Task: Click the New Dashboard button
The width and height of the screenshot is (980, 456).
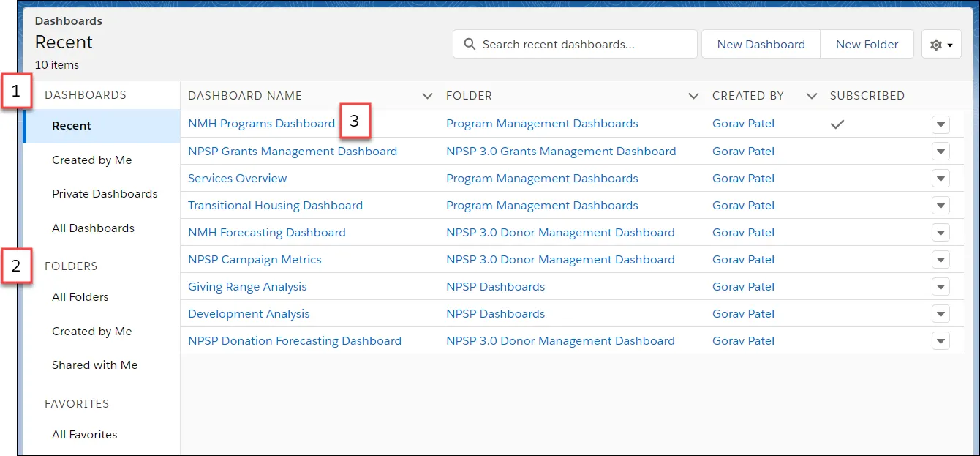Action: (x=761, y=45)
